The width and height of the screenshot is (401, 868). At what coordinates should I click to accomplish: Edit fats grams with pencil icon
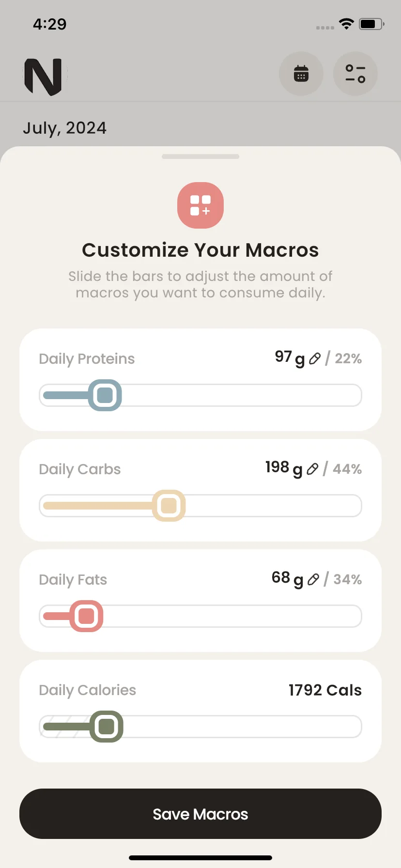[x=313, y=579]
